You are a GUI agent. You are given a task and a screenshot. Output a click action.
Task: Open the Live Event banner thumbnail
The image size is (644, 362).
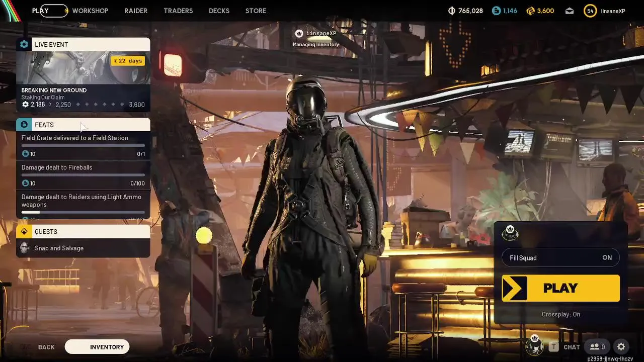83,67
